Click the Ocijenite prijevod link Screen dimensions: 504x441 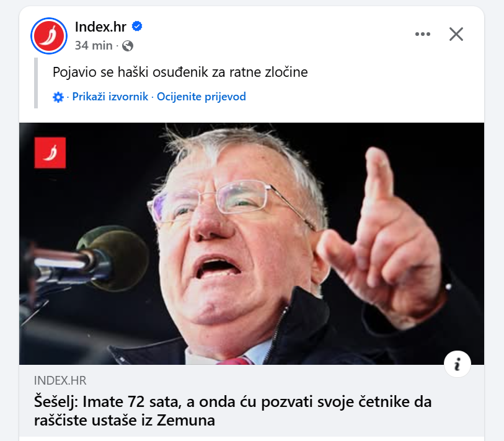pos(201,97)
